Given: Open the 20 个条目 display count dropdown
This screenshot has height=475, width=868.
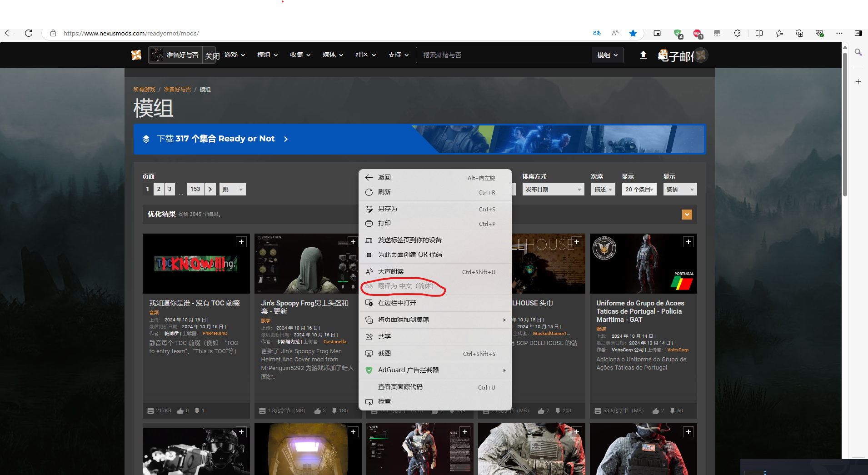Looking at the screenshot, I should [x=639, y=189].
